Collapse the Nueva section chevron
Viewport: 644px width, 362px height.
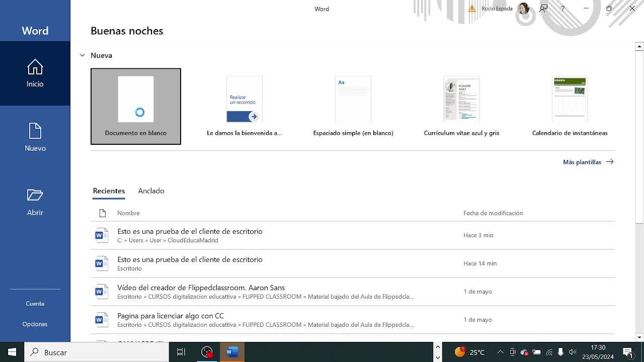pyautogui.click(x=82, y=55)
